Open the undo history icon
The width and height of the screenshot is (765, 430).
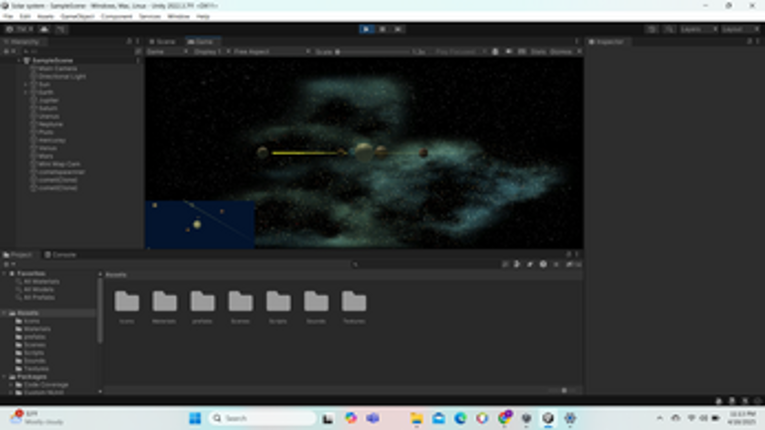pos(651,29)
